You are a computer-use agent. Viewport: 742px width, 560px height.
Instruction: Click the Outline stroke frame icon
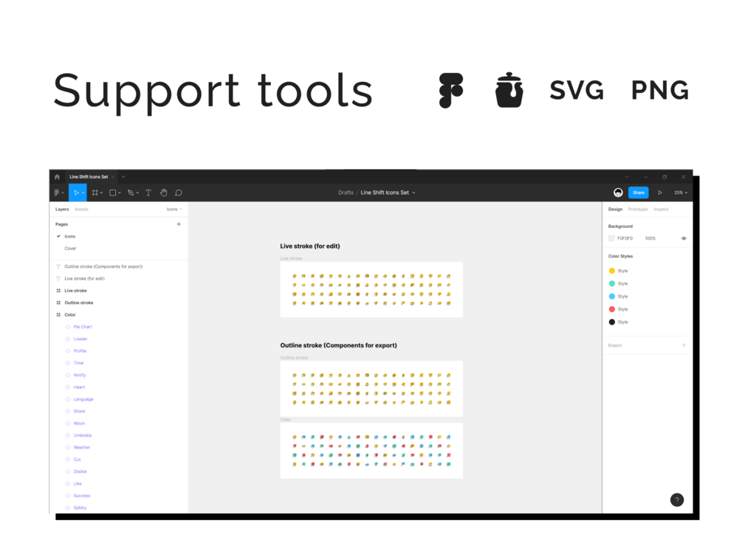[x=58, y=303]
